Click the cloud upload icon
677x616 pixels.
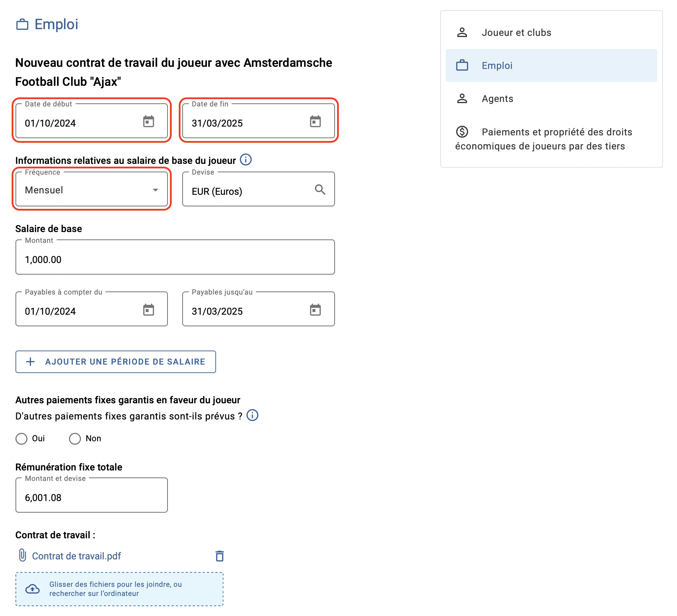pos(33,589)
